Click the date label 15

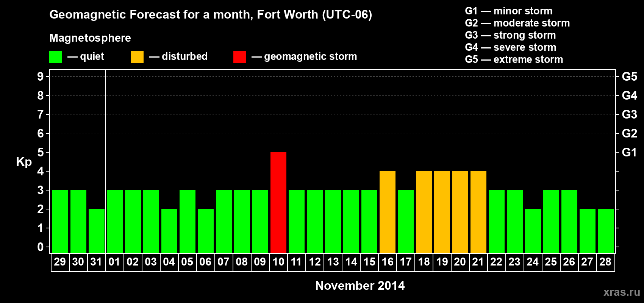(369, 262)
